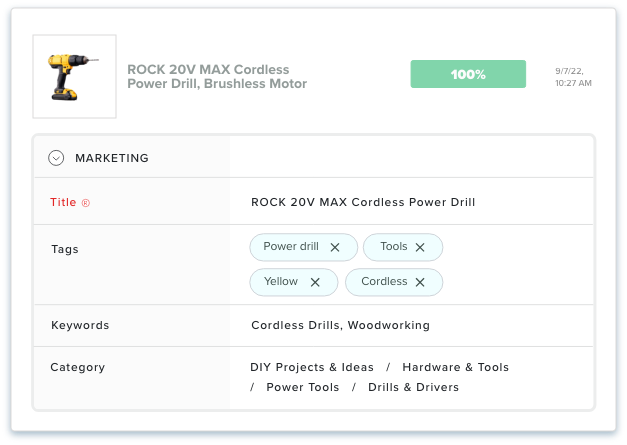This screenshot has width=627, height=445.
Task: Select Power Tools category breadcrumb
Action: [303, 387]
